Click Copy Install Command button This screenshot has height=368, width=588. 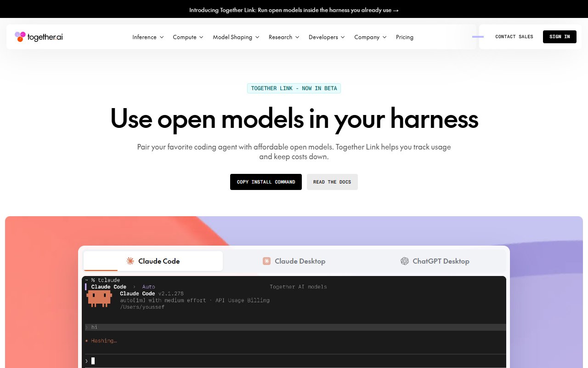click(266, 182)
